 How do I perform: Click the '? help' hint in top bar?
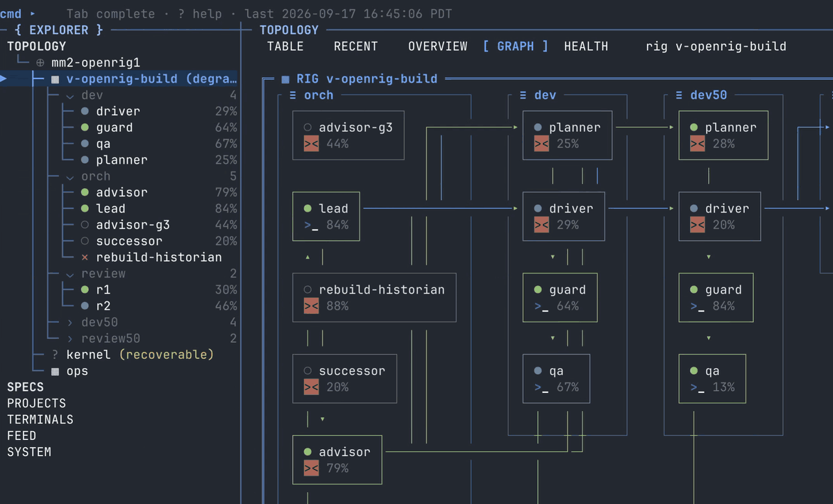point(200,14)
